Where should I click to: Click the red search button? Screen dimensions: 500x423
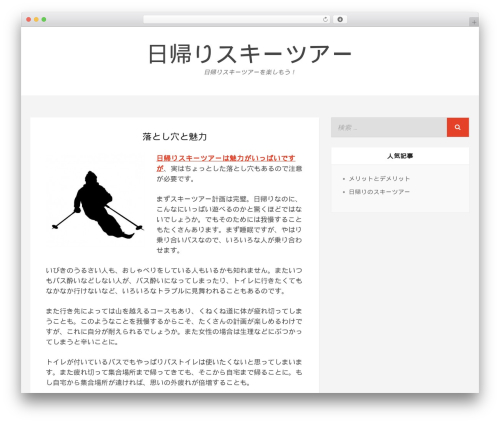tap(458, 127)
